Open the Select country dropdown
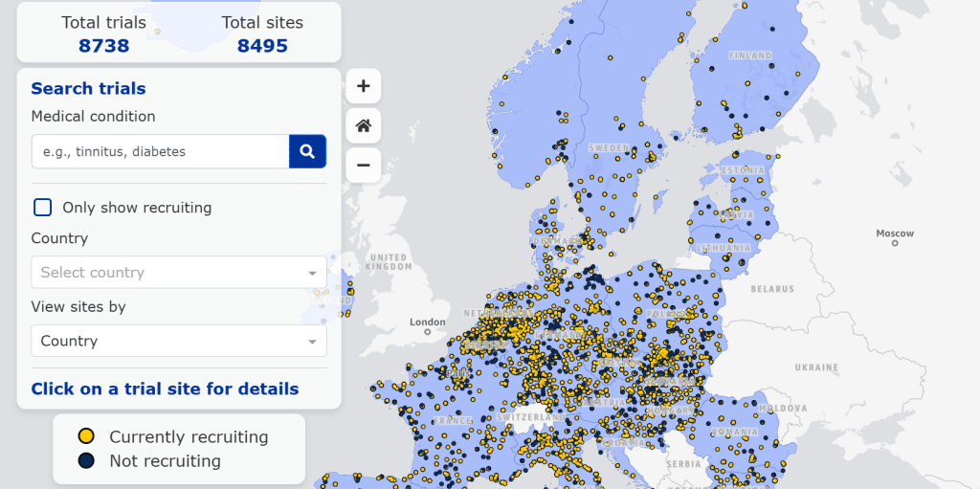This screenshot has height=489, width=980. pos(178,273)
